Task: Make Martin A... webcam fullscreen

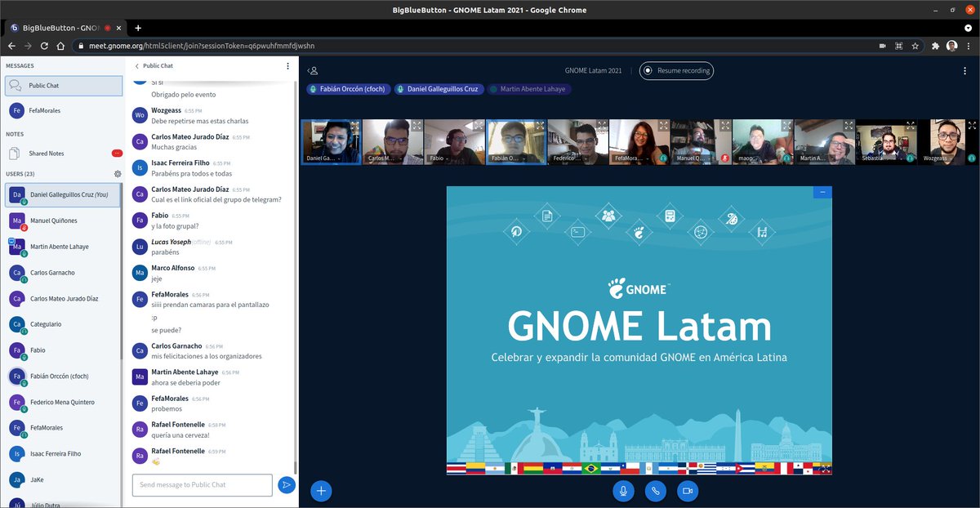Action: click(x=849, y=126)
